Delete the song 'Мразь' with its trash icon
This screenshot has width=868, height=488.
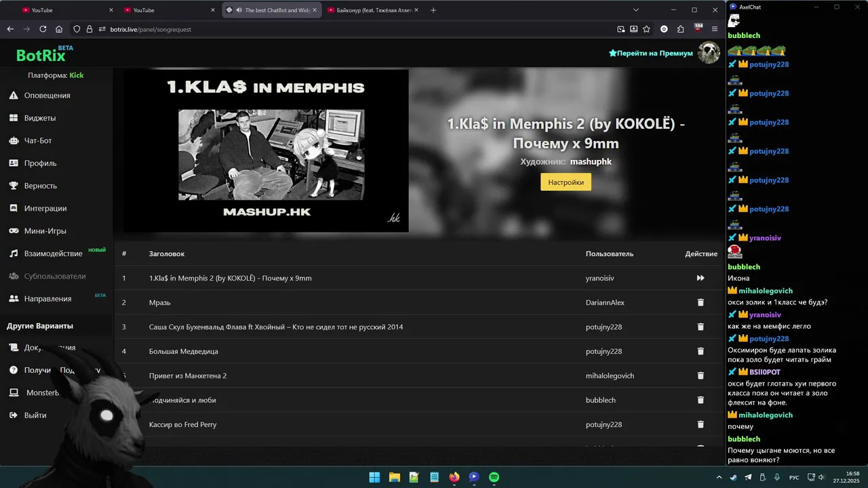coord(701,302)
